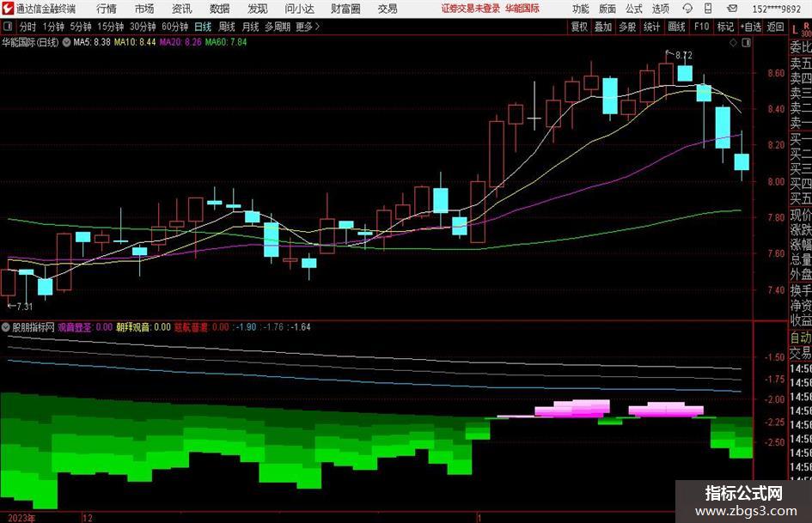Image resolution: width=812 pixels, height=523 pixels.
Task: Click the 统计 statistics button
Action: coord(651,27)
